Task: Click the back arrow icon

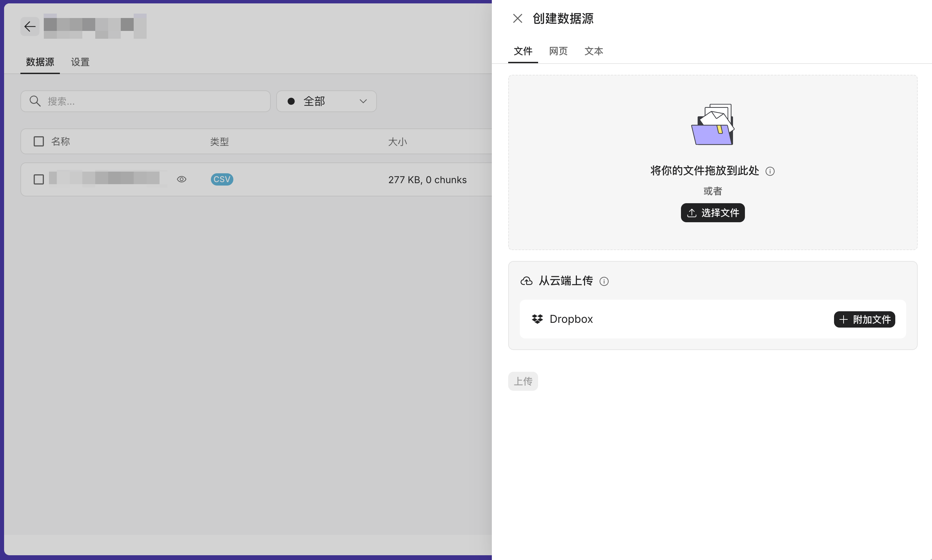Action: coord(30,27)
